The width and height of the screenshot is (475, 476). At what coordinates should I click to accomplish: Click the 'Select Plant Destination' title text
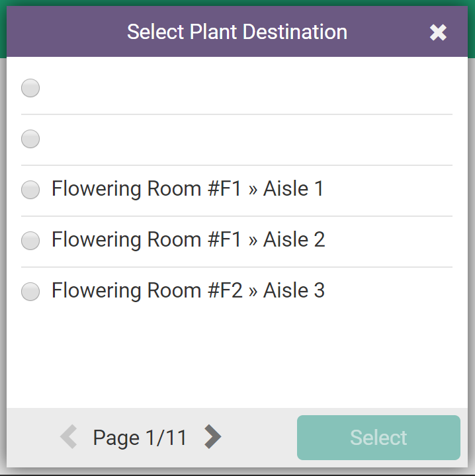pos(237,32)
